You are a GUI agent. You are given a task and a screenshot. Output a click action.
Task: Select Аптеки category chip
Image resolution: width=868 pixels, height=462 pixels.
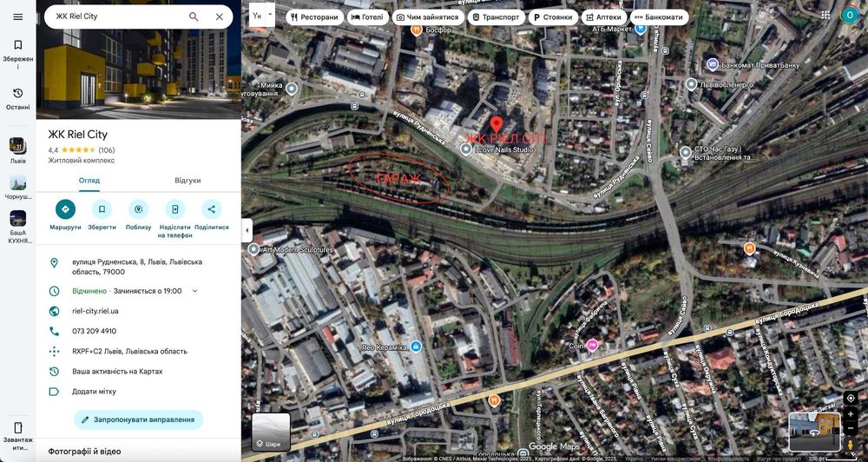point(604,17)
